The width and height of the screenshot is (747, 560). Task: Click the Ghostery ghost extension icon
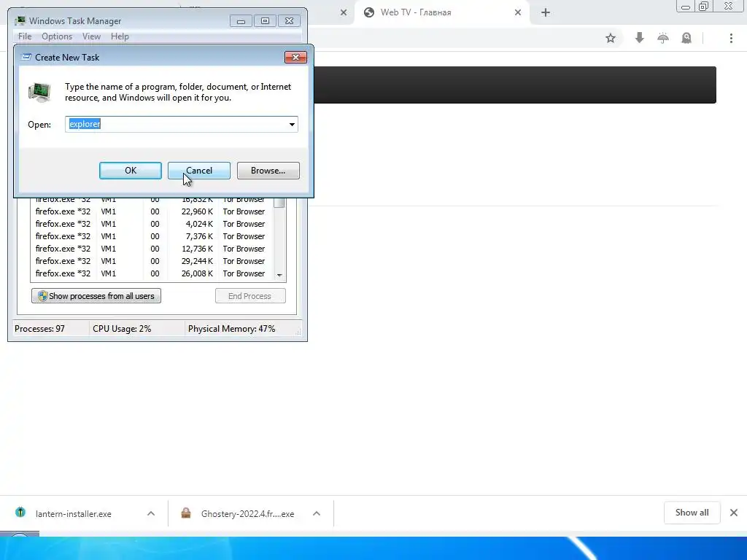[x=686, y=38]
